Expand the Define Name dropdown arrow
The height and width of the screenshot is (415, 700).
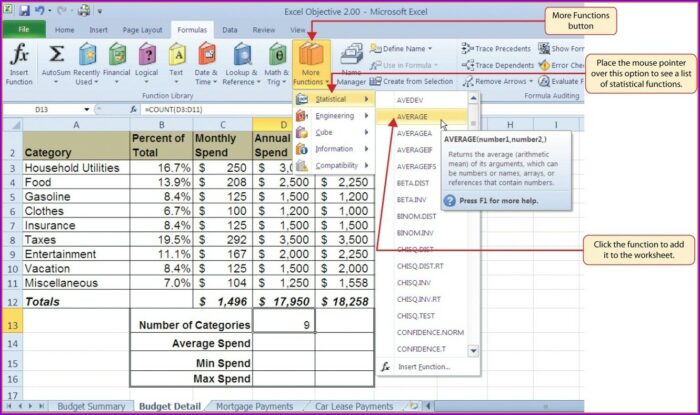click(430, 49)
